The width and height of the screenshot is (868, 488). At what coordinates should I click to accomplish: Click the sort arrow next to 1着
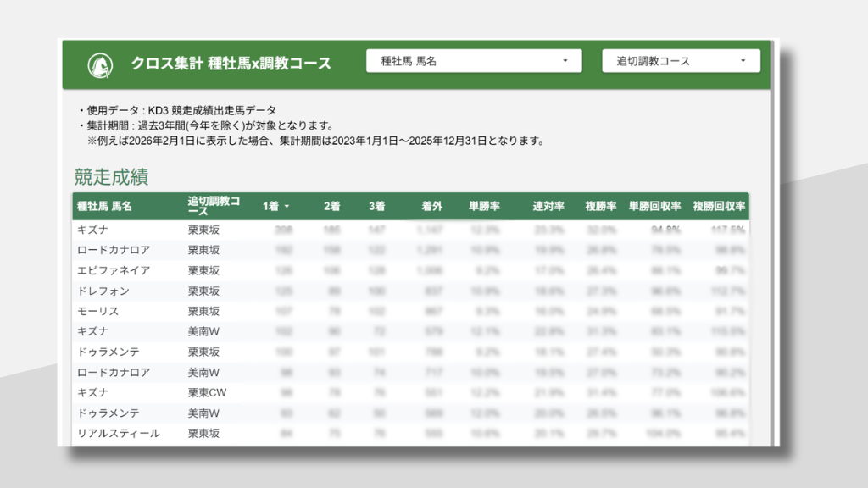(287, 207)
